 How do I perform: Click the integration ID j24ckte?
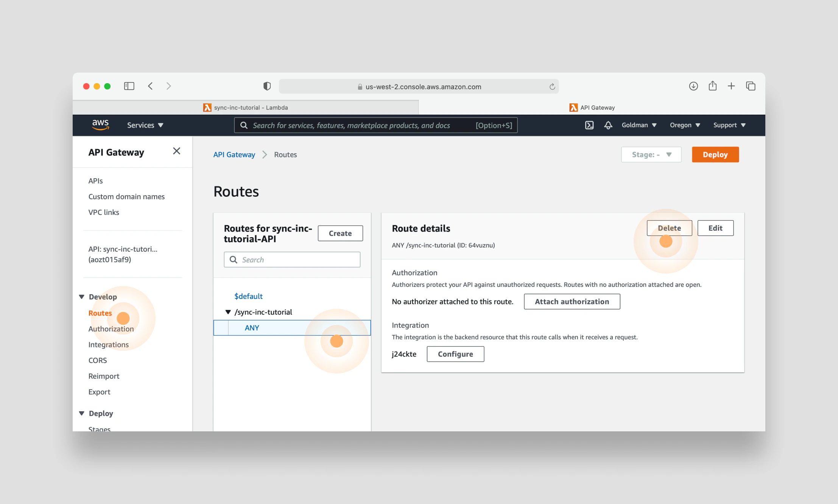(404, 354)
